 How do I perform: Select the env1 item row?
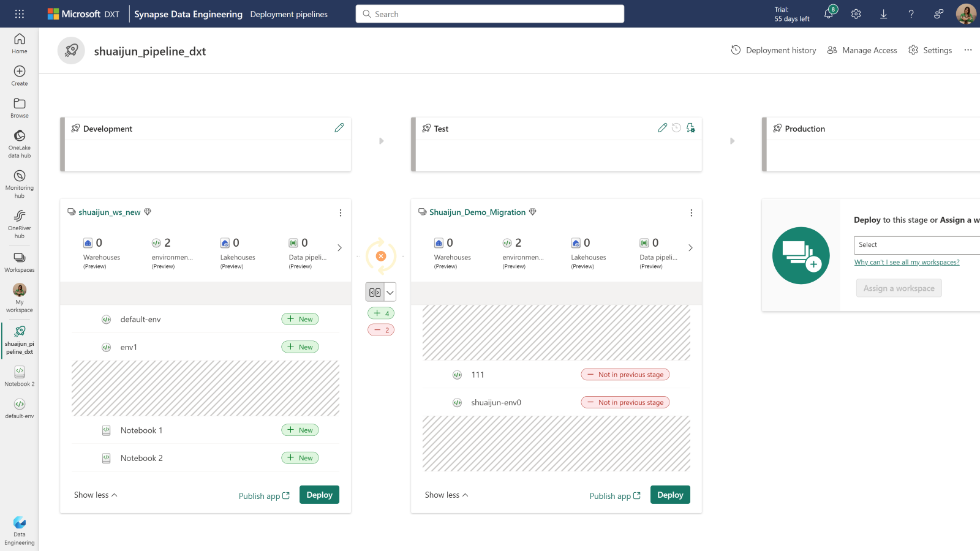[205, 347]
